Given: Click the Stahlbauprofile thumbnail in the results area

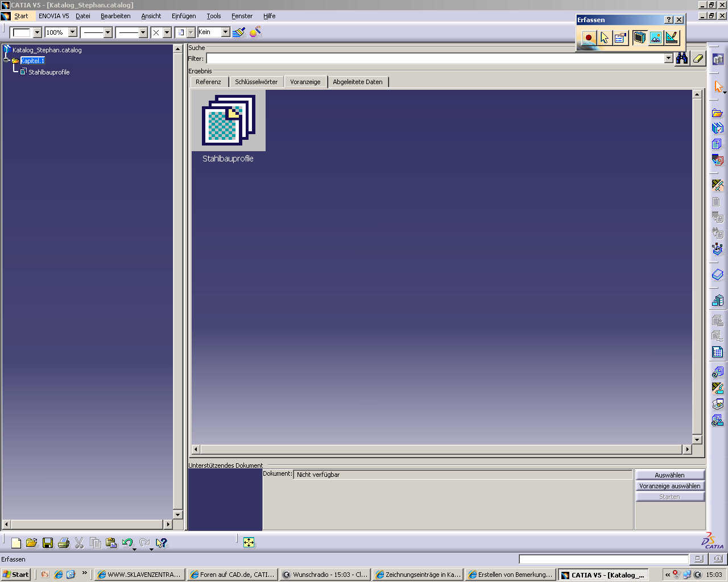Looking at the screenshot, I should pos(228,120).
